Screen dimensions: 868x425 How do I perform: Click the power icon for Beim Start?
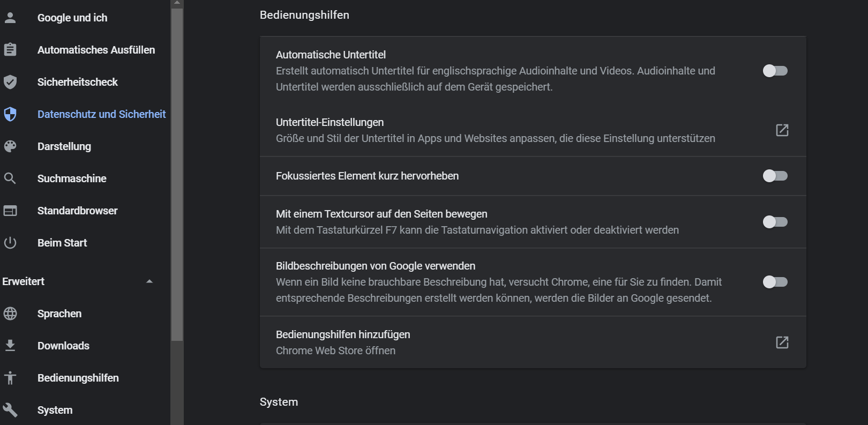pos(10,243)
